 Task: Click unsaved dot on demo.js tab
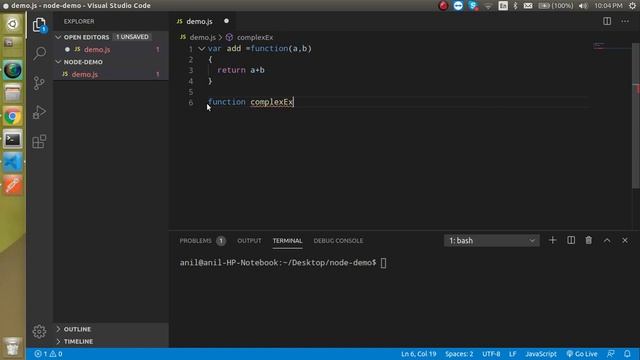226,21
